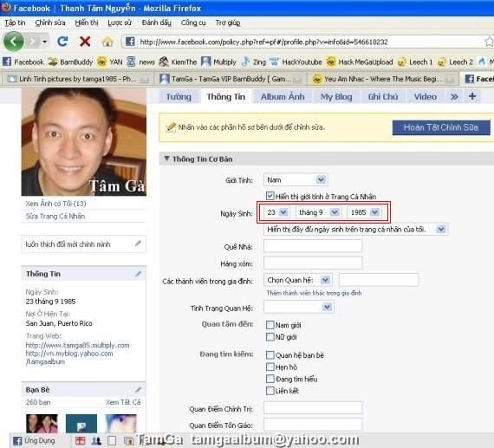
Task: Open the Multiply bookmark
Action: point(218,62)
